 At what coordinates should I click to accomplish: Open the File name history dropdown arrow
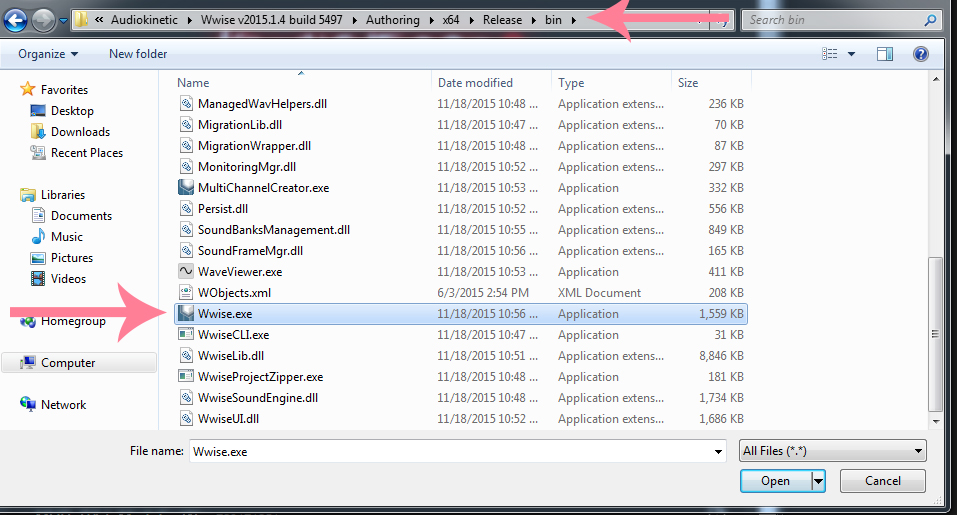coord(718,452)
